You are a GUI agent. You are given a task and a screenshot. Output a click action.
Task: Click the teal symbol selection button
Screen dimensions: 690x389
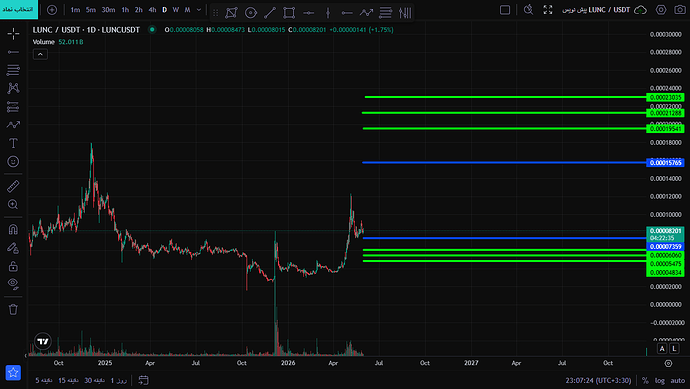point(19,9)
